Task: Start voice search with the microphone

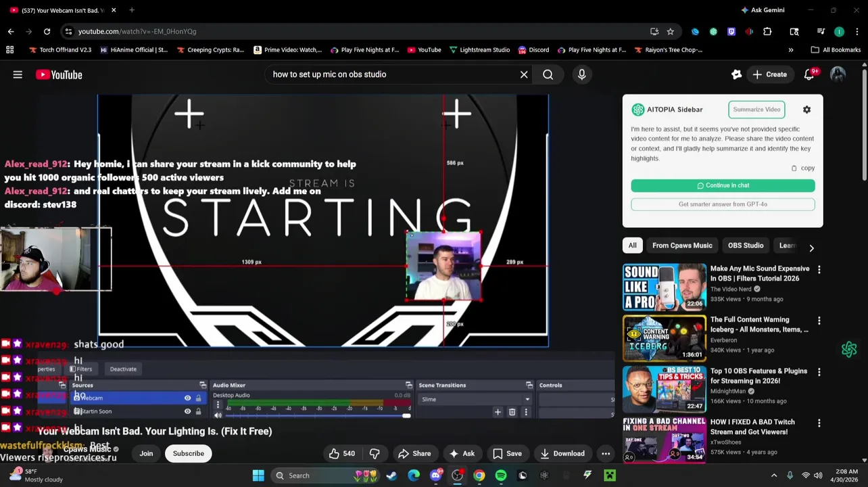Action: [x=581, y=74]
